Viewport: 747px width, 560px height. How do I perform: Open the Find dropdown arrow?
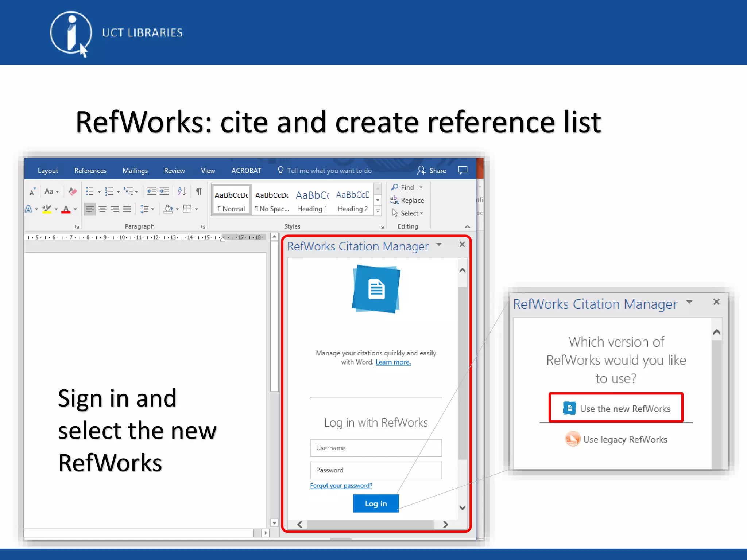[x=421, y=187]
